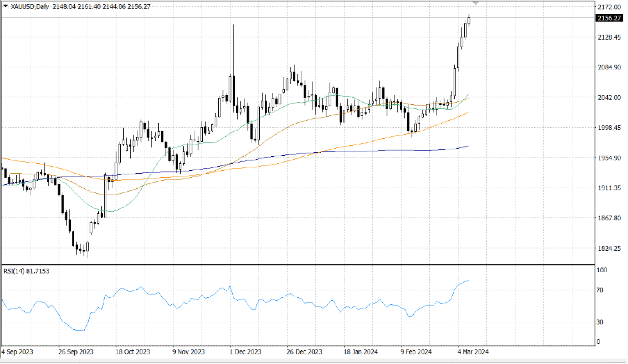The height and width of the screenshot is (364, 628).
Task: Select the RSI(14) 81.7153 indicator label
Action: pyautogui.click(x=26, y=271)
